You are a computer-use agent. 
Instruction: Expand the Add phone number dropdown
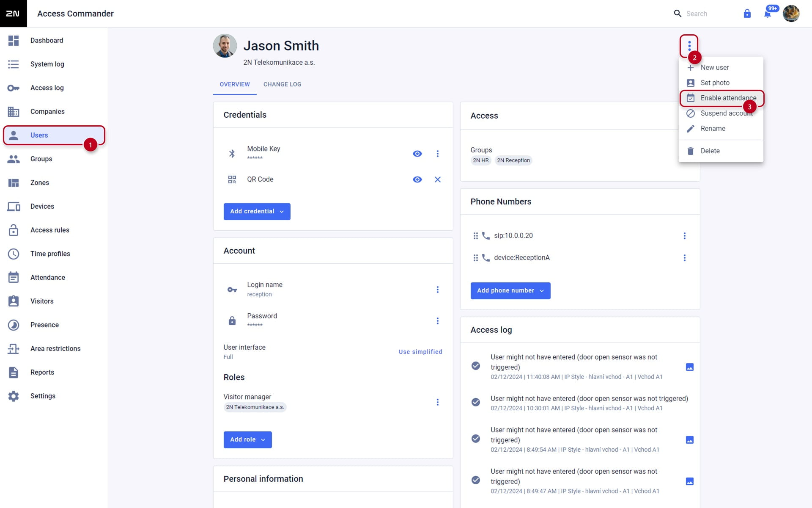coord(510,291)
